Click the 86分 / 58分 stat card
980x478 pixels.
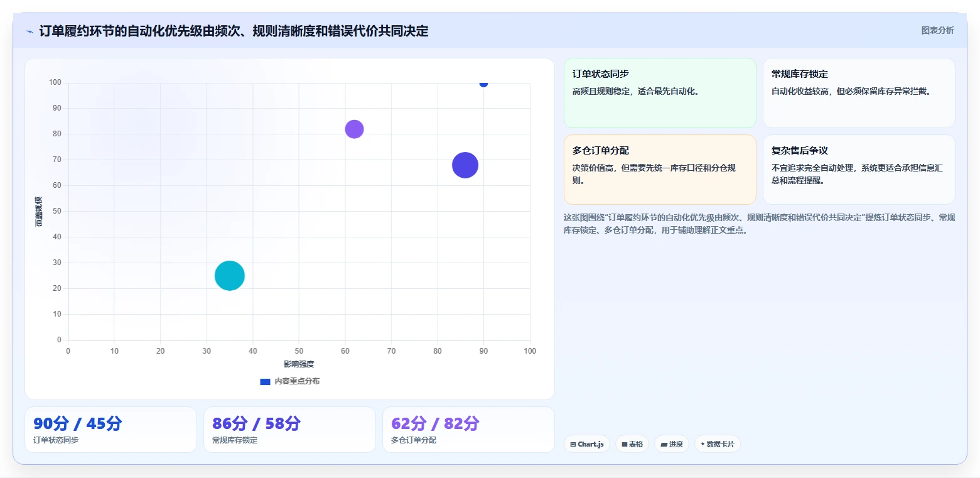point(289,430)
